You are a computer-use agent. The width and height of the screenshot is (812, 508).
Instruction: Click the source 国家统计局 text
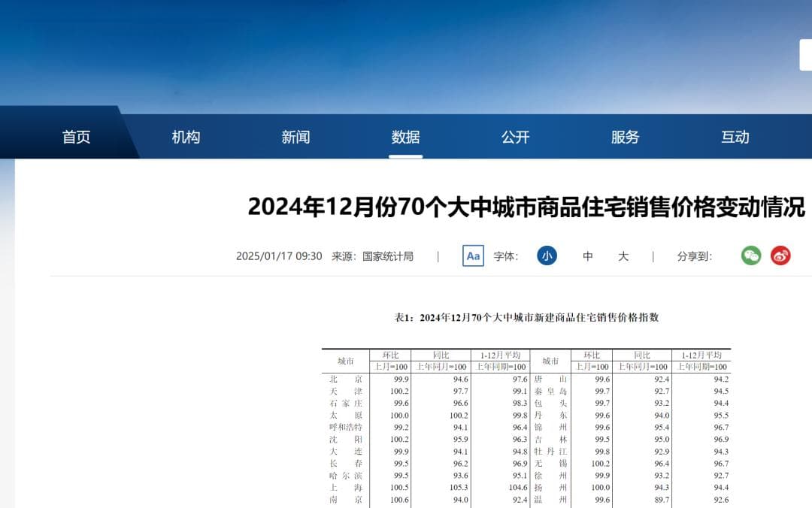388,256
